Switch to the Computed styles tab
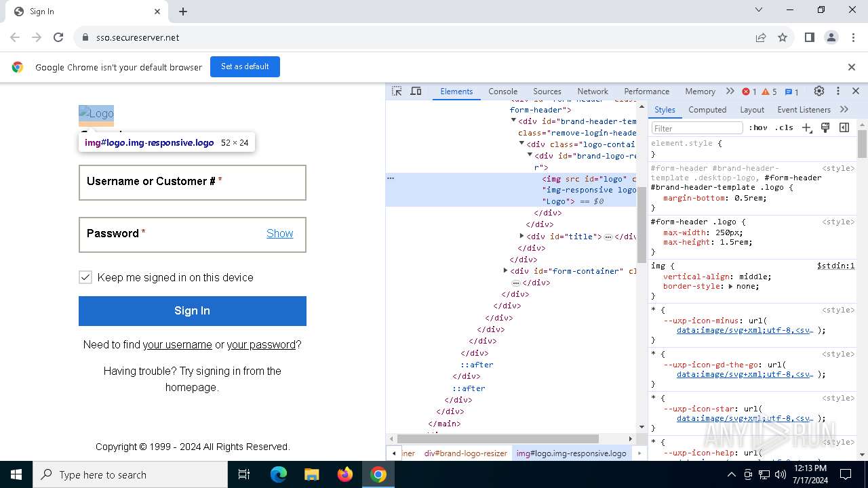 click(707, 110)
